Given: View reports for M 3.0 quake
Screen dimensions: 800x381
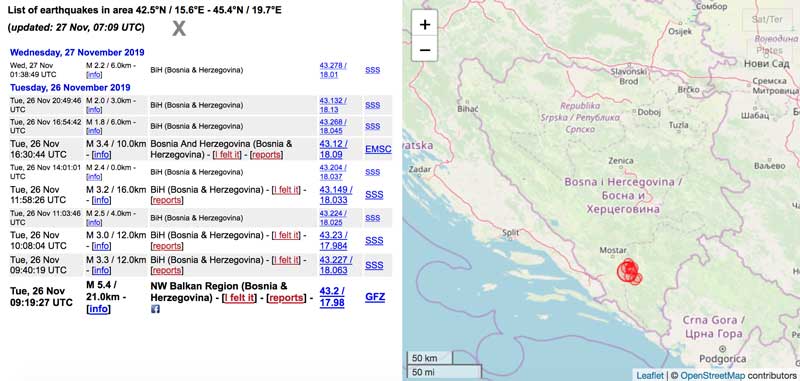Looking at the screenshot, I should [x=167, y=246].
